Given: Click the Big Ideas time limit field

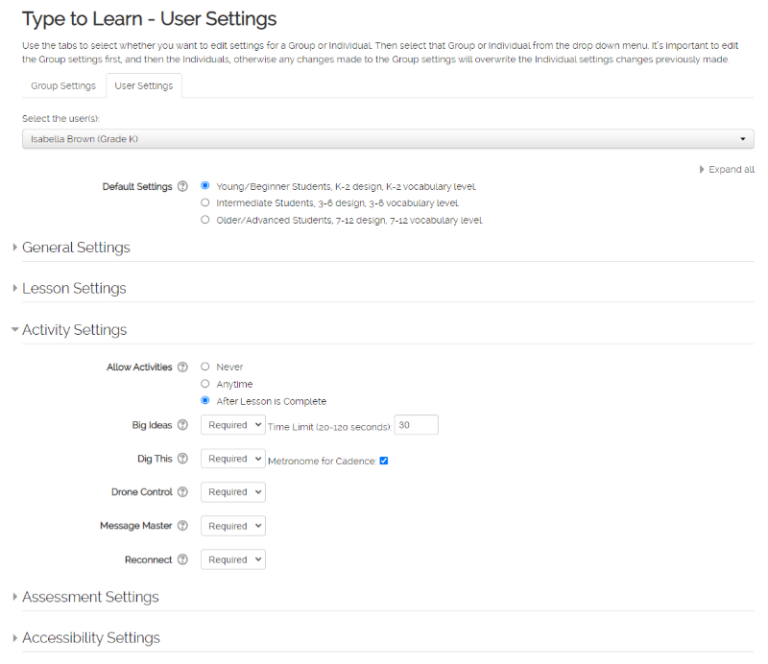Looking at the screenshot, I should [416, 426].
